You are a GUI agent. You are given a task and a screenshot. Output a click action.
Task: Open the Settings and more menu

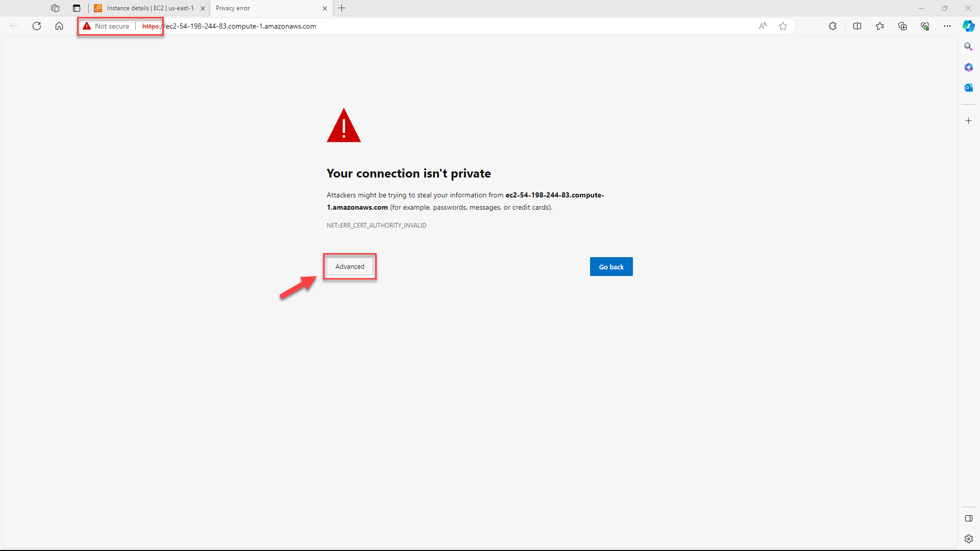tap(947, 26)
